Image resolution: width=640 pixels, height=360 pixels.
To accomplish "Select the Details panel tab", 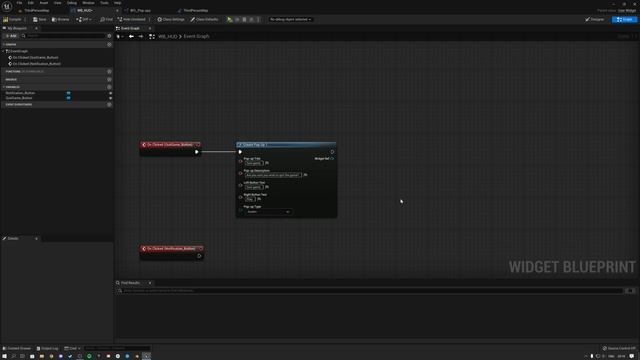I will [x=13, y=238].
